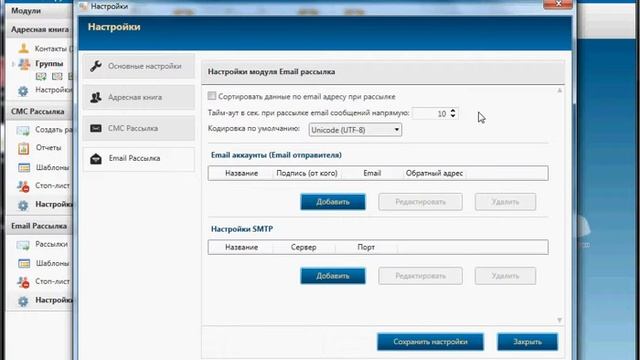This screenshot has width=640, height=360.
Task: Click the Закрыть button
Action: tap(527, 342)
